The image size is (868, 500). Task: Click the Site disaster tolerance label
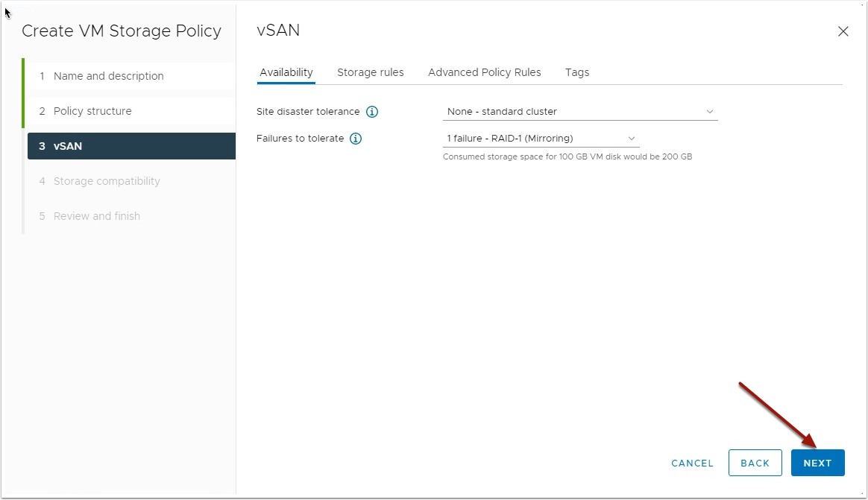coord(308,112)
